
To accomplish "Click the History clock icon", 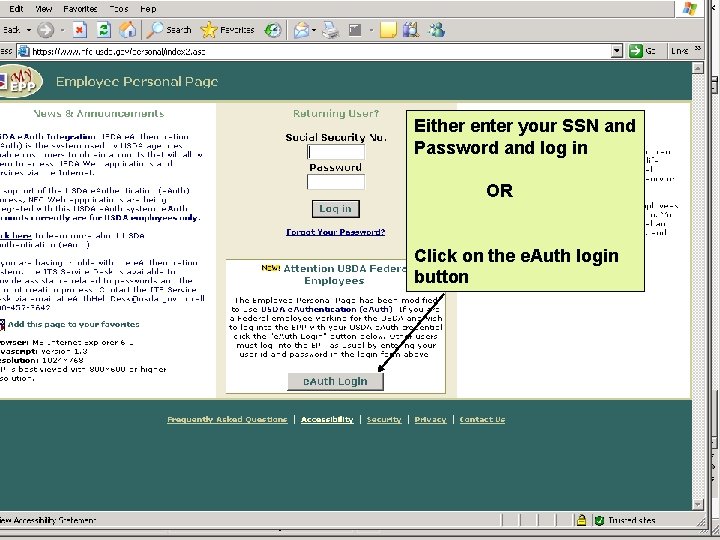I will tap(273, 31).
